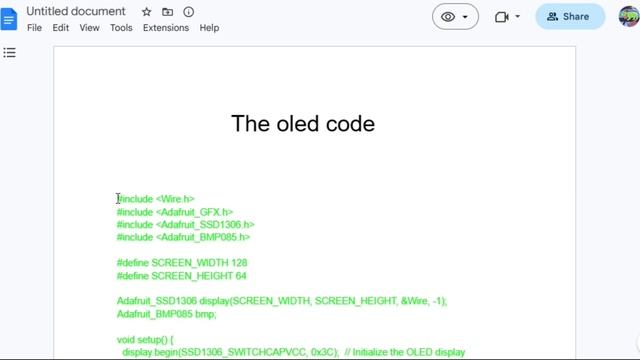Viewport: 640px width, 360px height.
Task: Click the Untitled document title field
Action: [x=76, y=11]
